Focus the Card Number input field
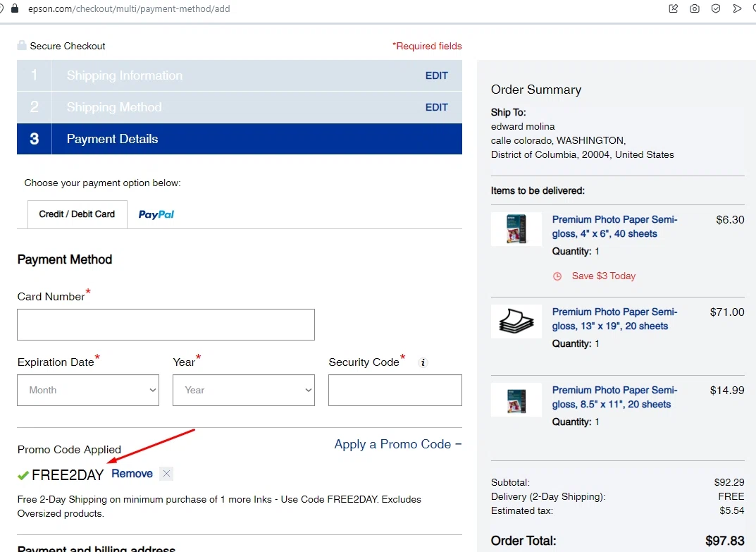 coord(166,325)
